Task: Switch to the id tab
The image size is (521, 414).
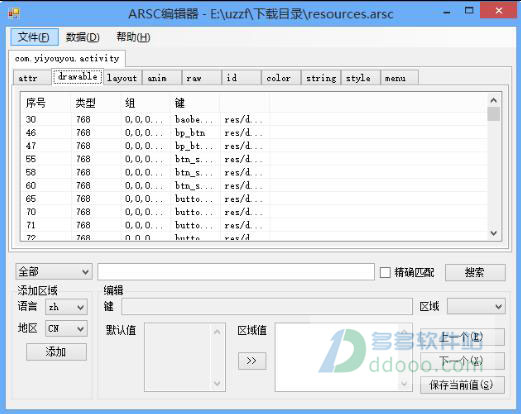Action: pos(241,78)
